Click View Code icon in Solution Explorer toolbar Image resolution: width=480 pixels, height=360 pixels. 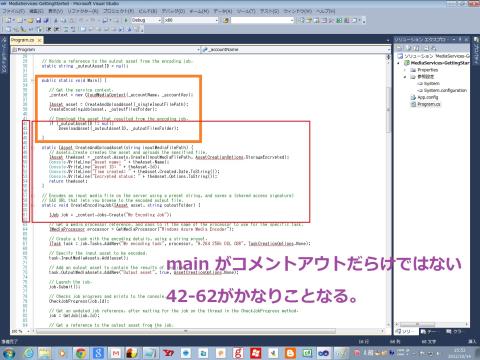coord(426,48)
